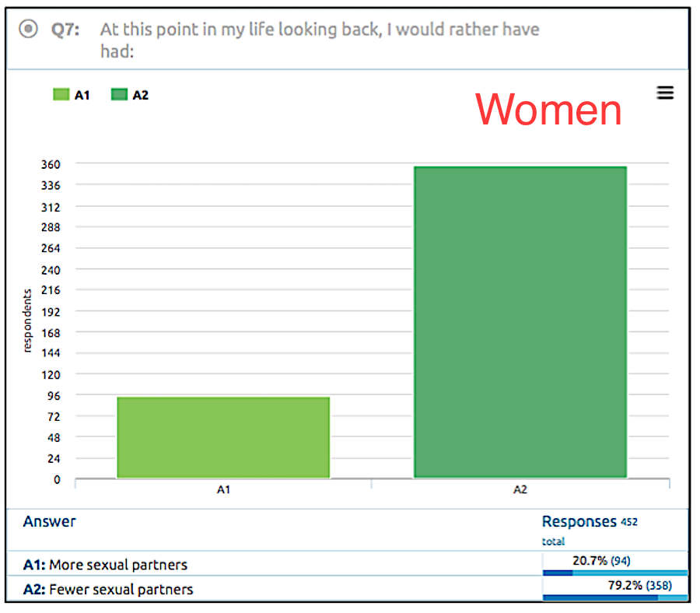Image resolution: width=700 pixels, height=613 pixels.
Task: Click the light green A1 legend swatch
Action: [x=61, y=95]
